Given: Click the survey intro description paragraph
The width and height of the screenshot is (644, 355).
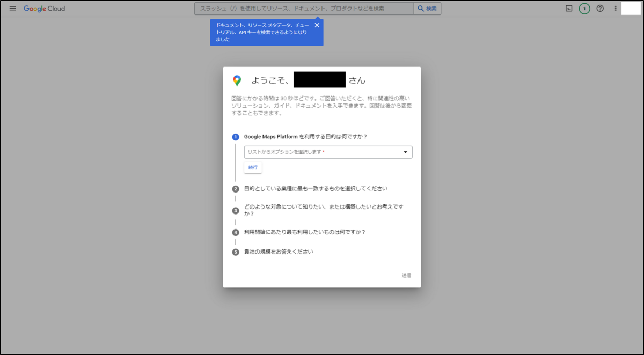Looking at the screenshot, I should point(322,106).
